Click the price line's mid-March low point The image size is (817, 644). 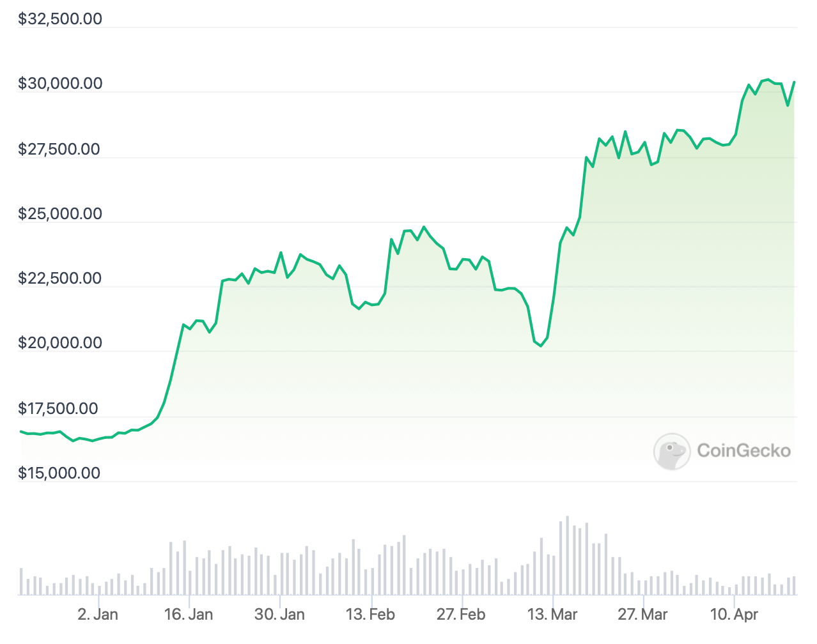tap(541, 346)
